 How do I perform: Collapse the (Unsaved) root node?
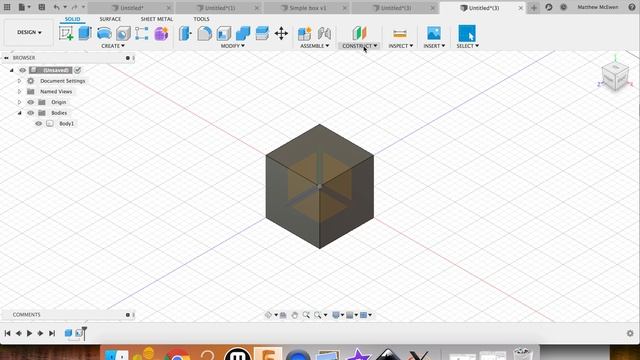point(11,70)
